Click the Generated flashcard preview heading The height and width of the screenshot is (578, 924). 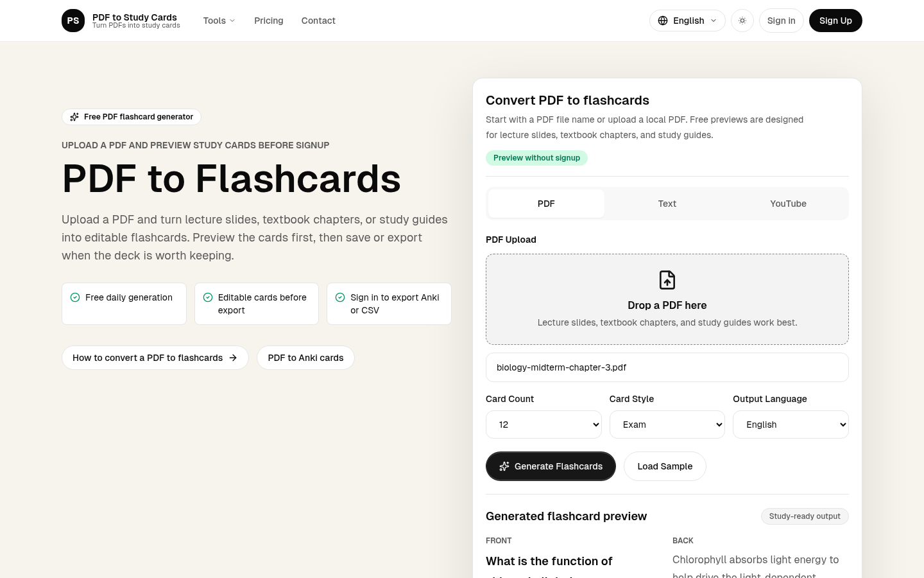pos(566,516)
